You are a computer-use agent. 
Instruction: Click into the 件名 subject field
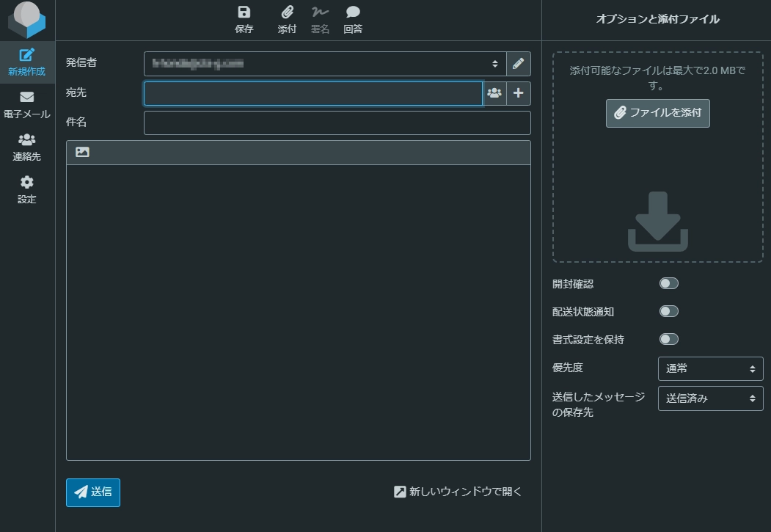pos(337,123)
